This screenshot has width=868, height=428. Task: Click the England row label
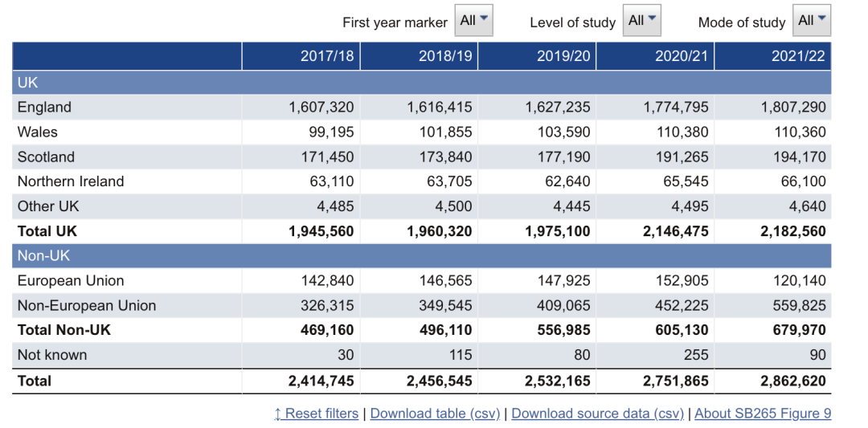coord(44,108)
